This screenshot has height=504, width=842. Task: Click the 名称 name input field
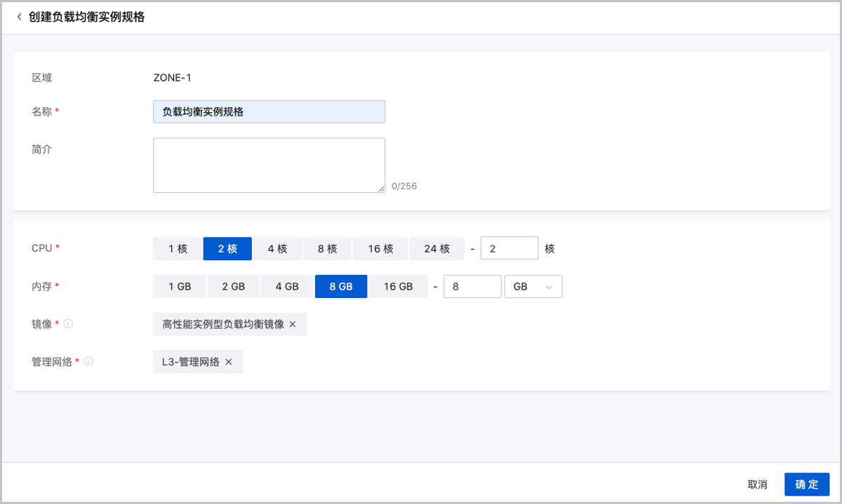[x=269, y=112]
